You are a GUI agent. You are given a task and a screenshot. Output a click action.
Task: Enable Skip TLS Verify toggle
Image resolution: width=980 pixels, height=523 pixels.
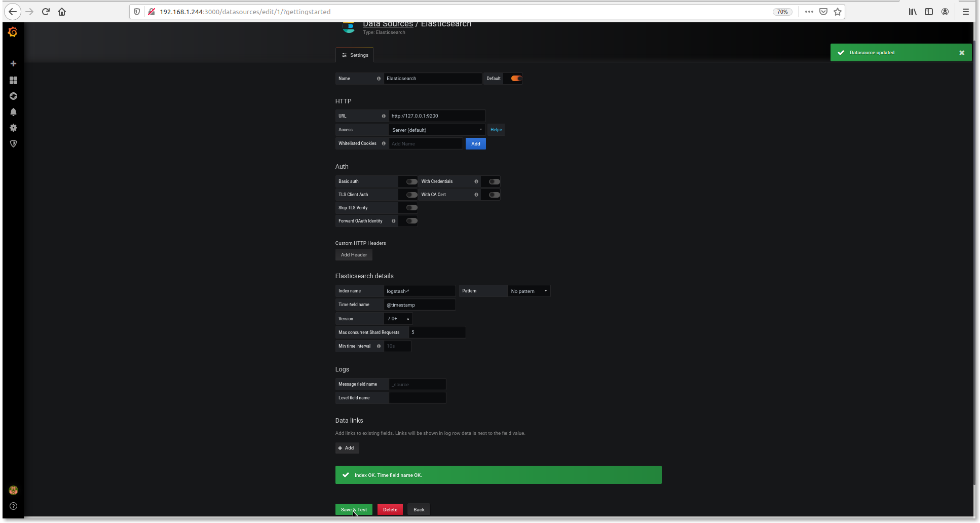[x=411, y=208]
